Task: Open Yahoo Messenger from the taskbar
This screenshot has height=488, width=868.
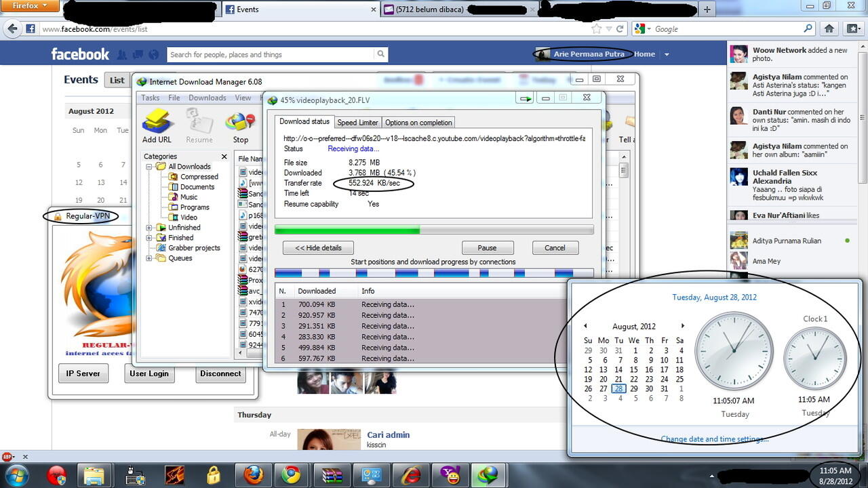Action: (x=450, y=475)
